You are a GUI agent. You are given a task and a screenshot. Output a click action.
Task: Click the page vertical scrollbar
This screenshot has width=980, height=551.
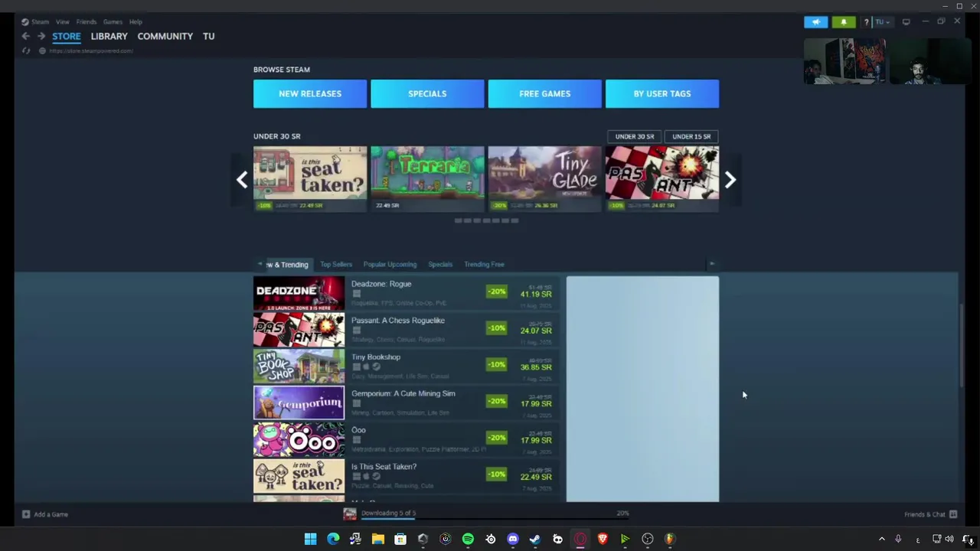coord(962,344)
